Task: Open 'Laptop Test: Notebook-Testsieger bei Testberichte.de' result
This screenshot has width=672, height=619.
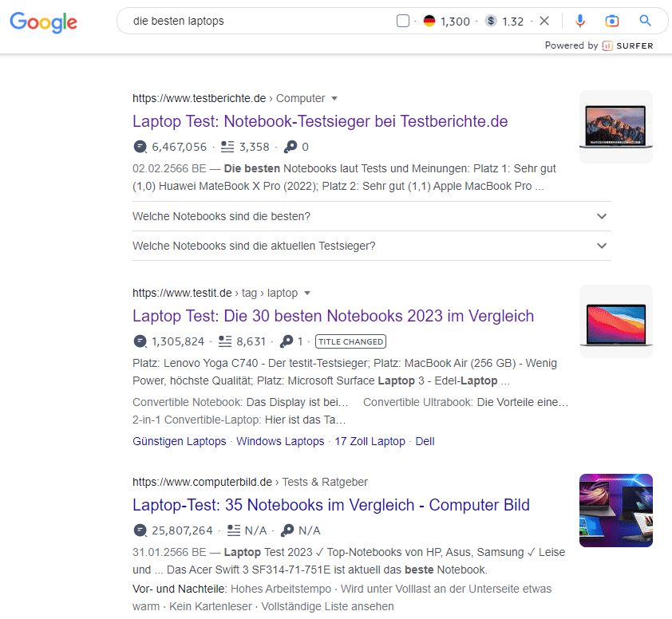Action: [320, 121]
